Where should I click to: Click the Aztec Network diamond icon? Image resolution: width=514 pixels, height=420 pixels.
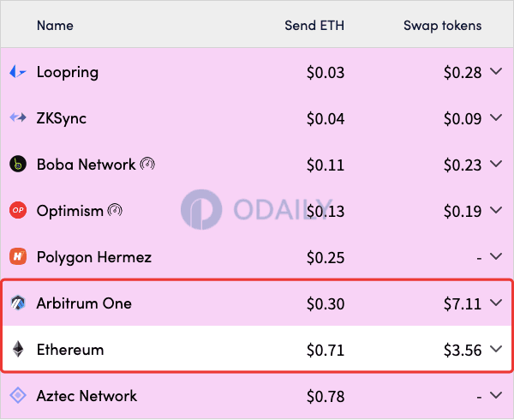point(18,395)
